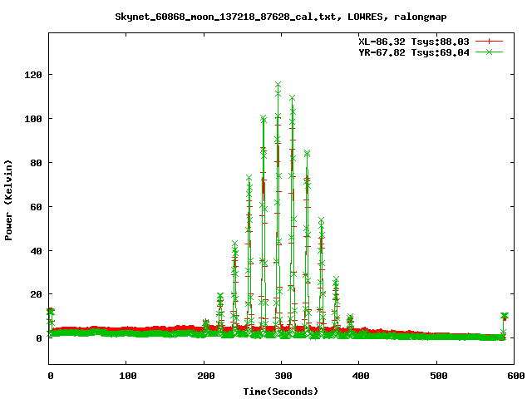Click the x-axis tick label 100

(x=128, y=376)
